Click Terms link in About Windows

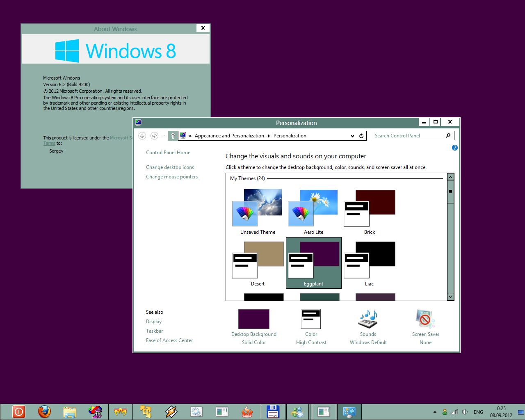tap(49, 144)
